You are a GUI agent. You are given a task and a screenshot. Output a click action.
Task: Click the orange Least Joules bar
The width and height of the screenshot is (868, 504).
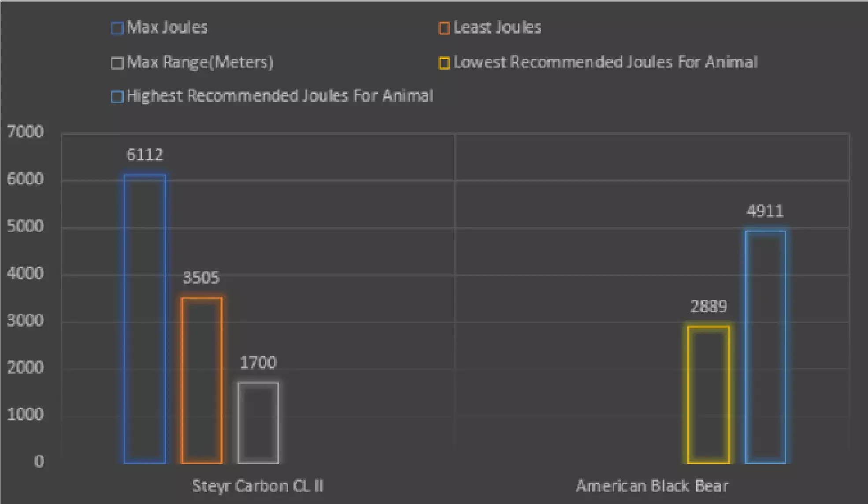(x=201, y=380)
